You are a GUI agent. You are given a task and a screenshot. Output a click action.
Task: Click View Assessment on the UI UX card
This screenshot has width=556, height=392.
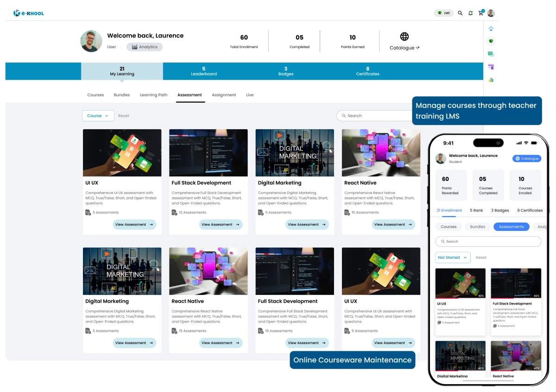[x=134, y=224]
